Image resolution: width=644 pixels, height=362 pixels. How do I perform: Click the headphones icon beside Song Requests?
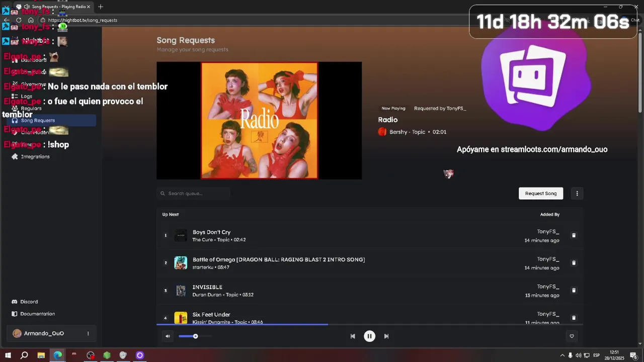point(15,120)
